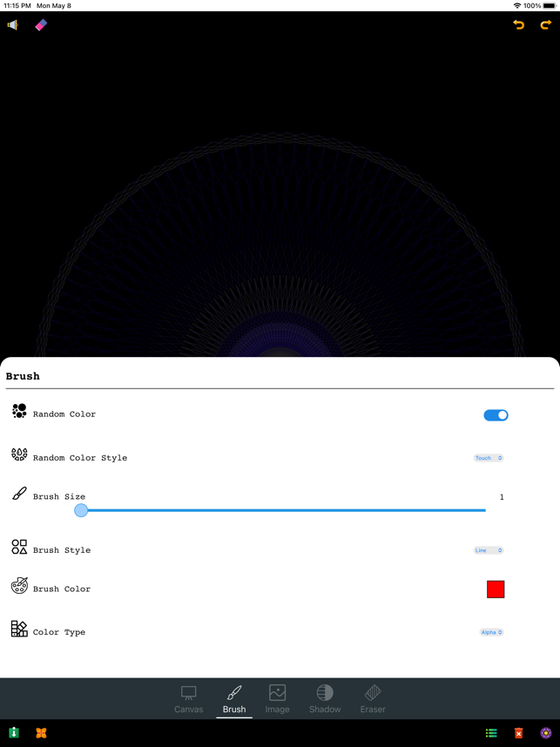Undo the last stroke
Image resolution: width=560 pixels, height=747 pixels.
coord(518,24)
